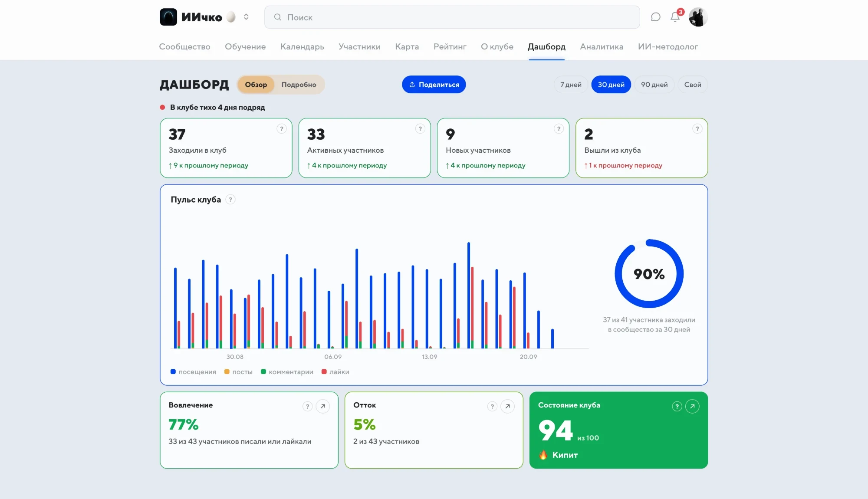868x499 pixels.
Task: Show help for the Вовлечение card
Action: point(307,407)
